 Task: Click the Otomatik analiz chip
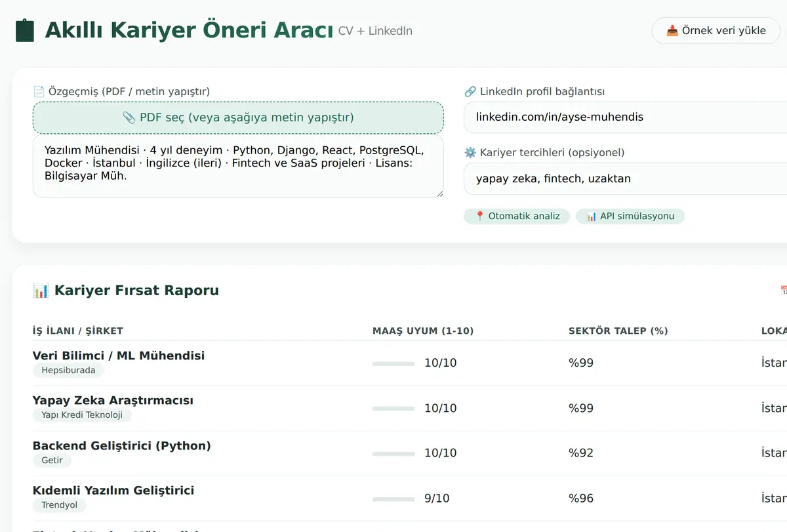(517, 216)
